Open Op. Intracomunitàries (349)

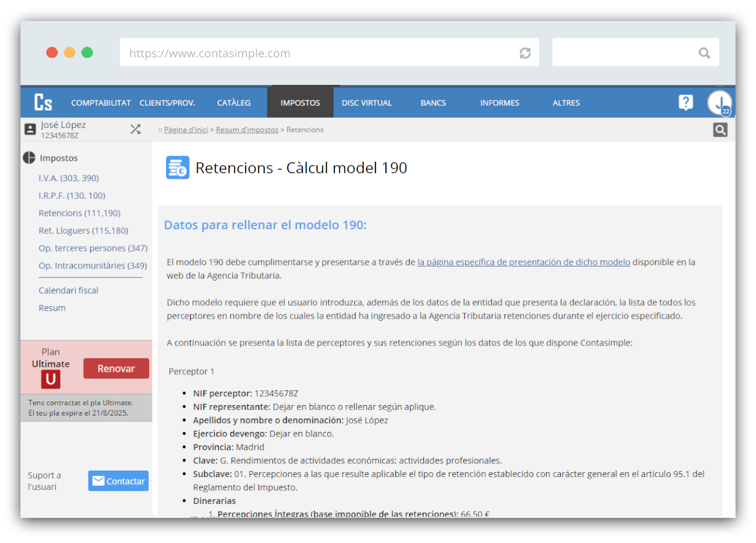coord(93,265)
